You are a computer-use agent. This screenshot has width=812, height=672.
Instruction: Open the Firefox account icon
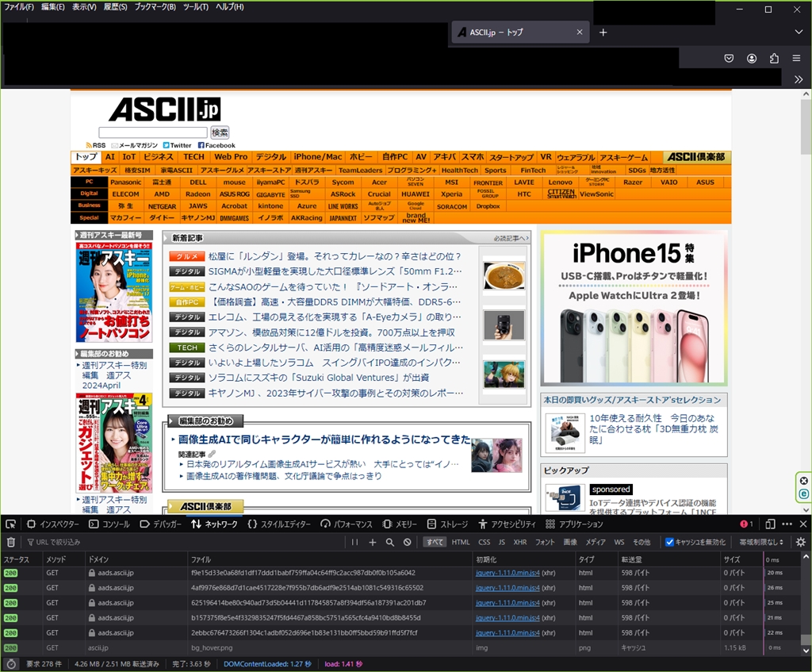pyautogui.click(x=752, y=58)
